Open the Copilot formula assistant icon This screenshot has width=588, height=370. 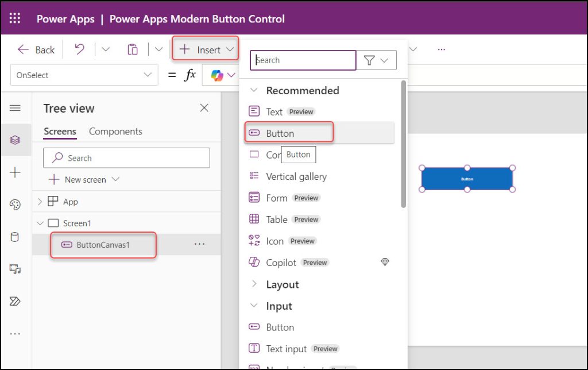click(x=216, y=75)
